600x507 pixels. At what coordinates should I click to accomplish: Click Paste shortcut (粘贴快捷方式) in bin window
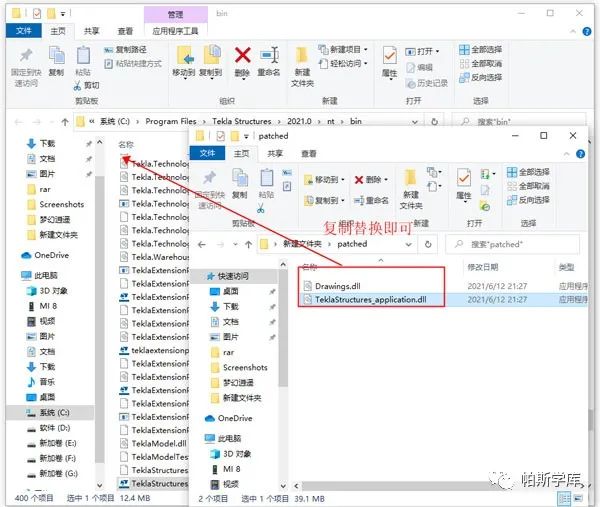click(x=133, y=64)
